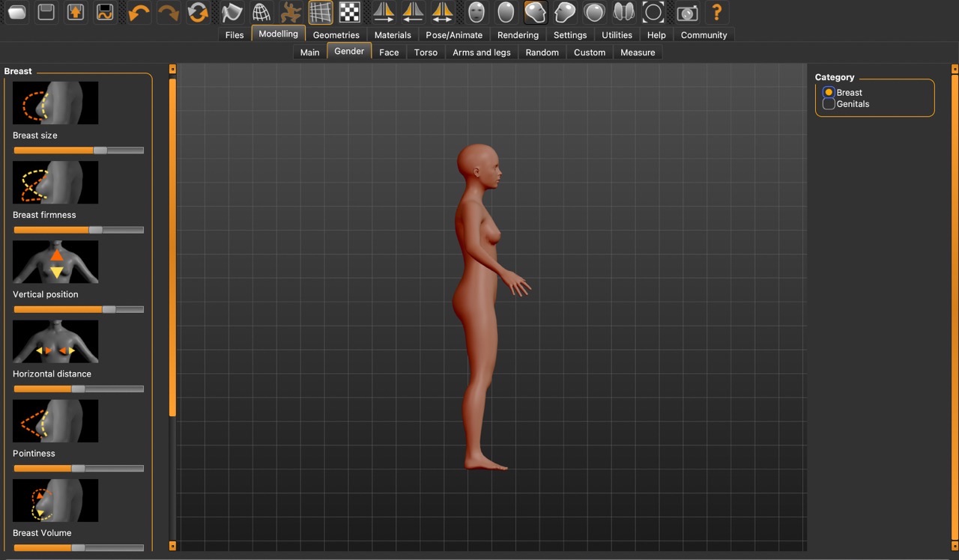Image resolution: width=959 pixels, height=560 pixels.
Task: Select the Breast category radio button
Action: tap(829, 92)
